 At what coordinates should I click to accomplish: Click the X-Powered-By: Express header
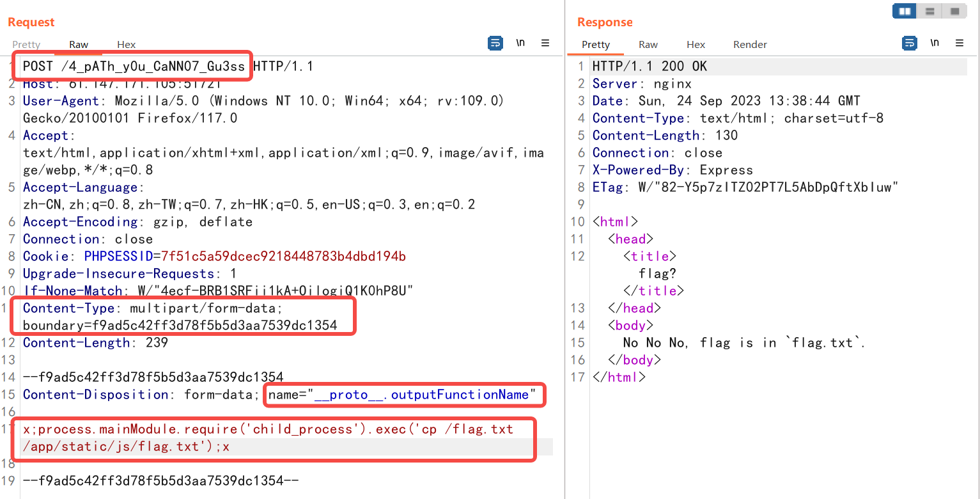click(673, 170)
